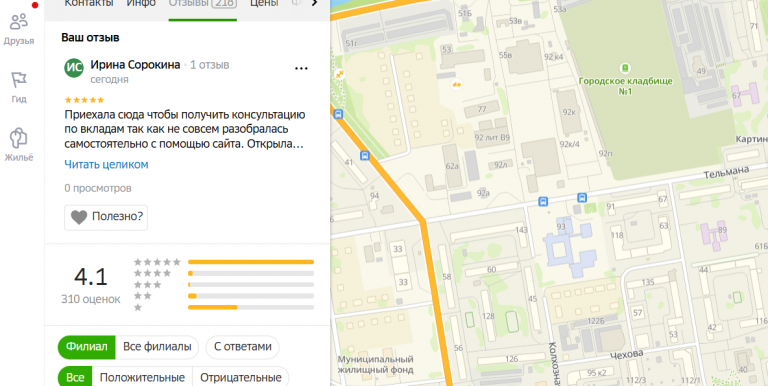Click the 310 оценок count

(x=91, y=299)
